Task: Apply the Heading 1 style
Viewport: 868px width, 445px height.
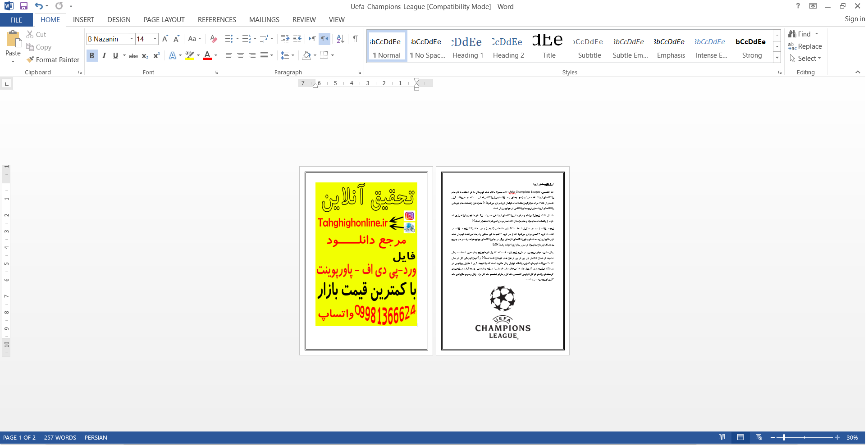Action: [467, 46]
